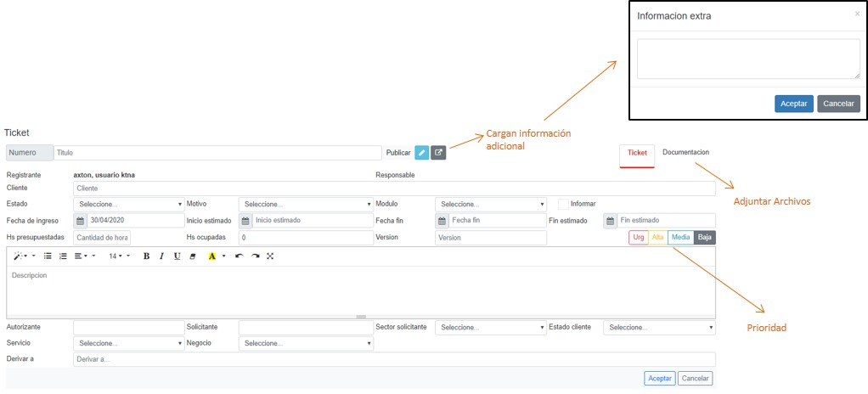Open the yellow highlight color picker
Image resolution: width=868 pixels, height=394 pixels.
pos(212,256)
